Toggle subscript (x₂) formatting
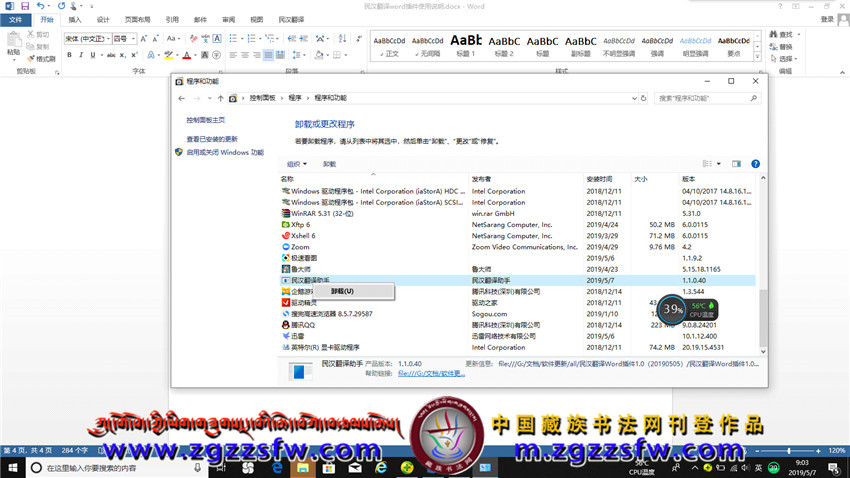Screen dimensions: 850x478 tap(123, 55)
